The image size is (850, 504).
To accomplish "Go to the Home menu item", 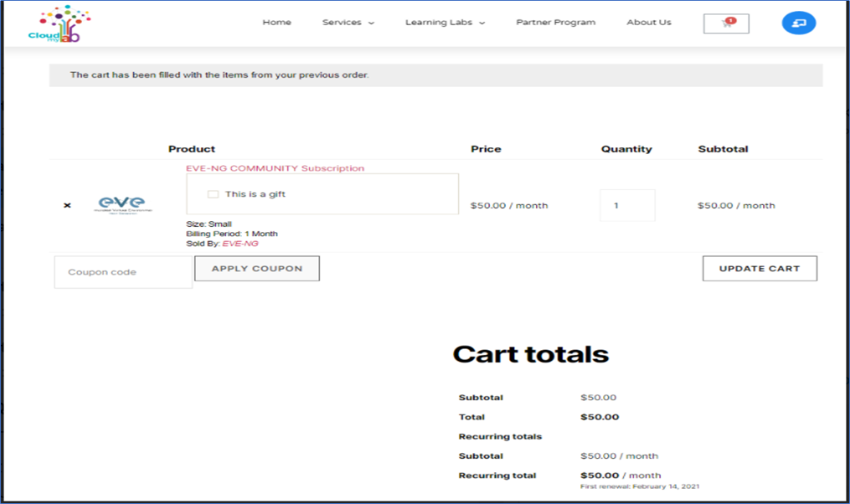I will pyautogui.click(x=277, y=23).
